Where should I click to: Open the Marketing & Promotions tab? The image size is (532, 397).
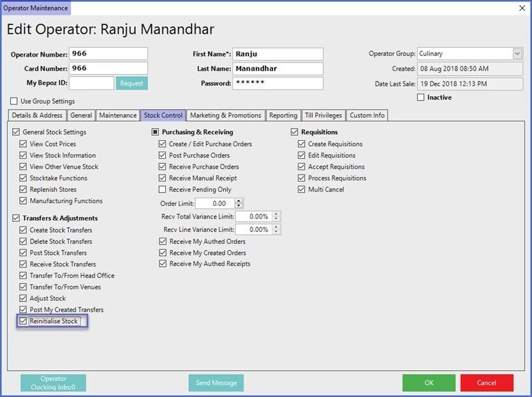click(226, 115)
